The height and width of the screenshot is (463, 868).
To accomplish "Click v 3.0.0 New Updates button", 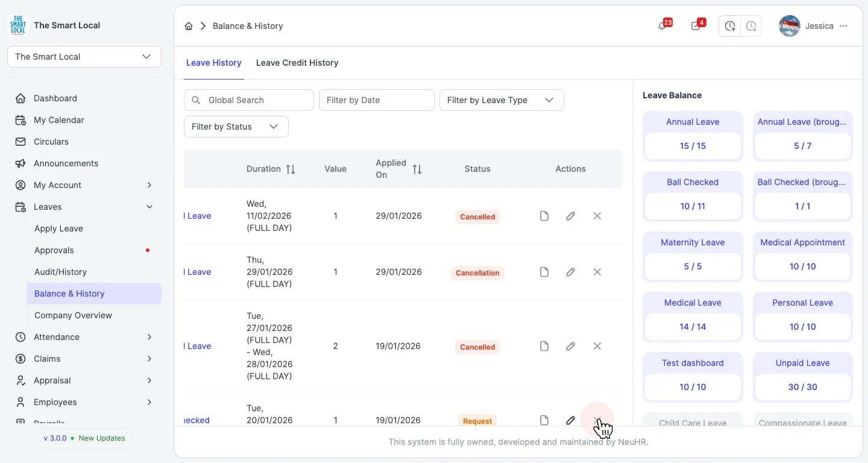I will point(84,438).
